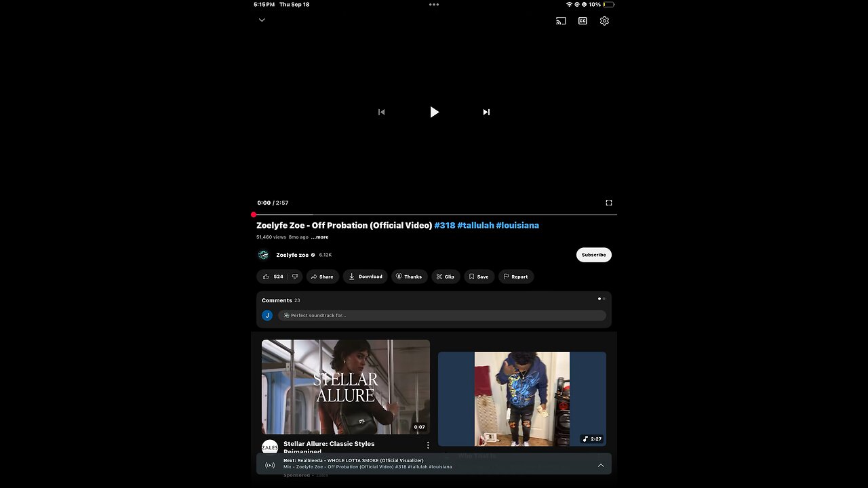Screen dimensions: 868x488
Task: Download the video
Action: pos(366,277)
